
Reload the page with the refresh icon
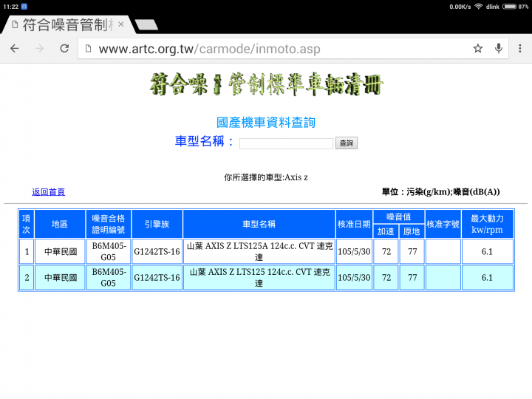64,49
